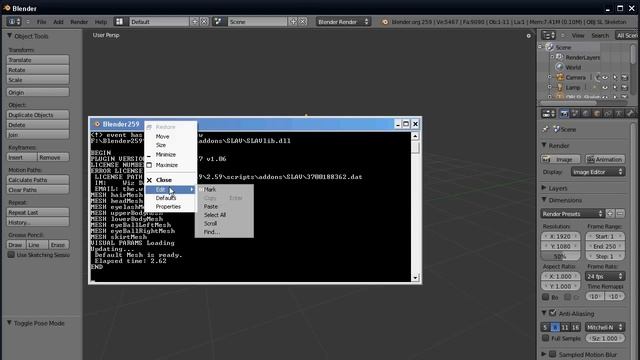Image resolution: width=640 pixels, height=360 pixels.
Task: Click the Scene icon in the outliner
Action: click(x=550, y=47)
